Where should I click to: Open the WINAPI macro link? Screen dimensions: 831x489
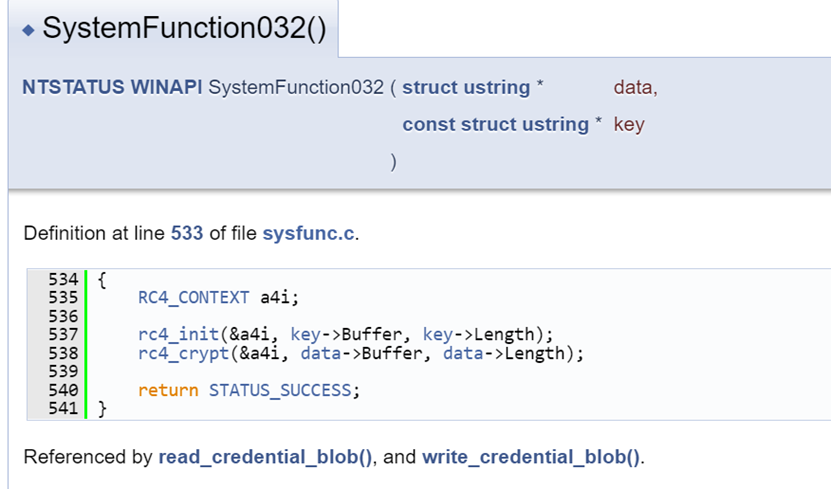(166, 87)
